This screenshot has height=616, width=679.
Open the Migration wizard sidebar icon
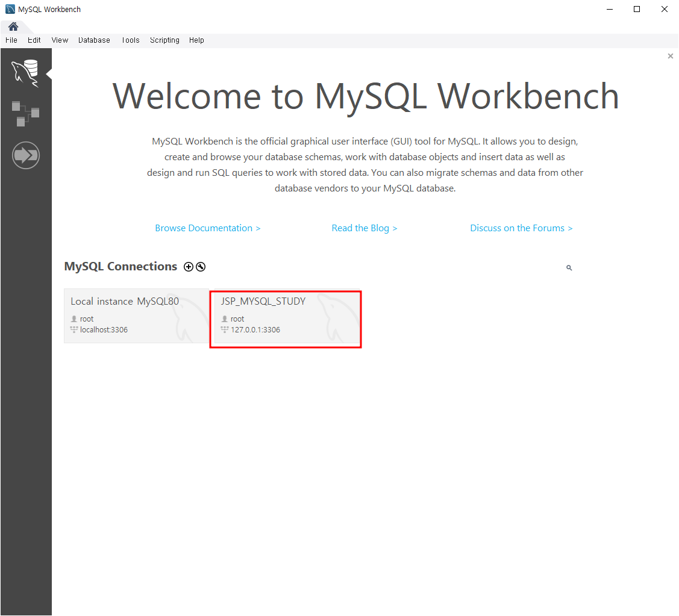tap(25, 155)
